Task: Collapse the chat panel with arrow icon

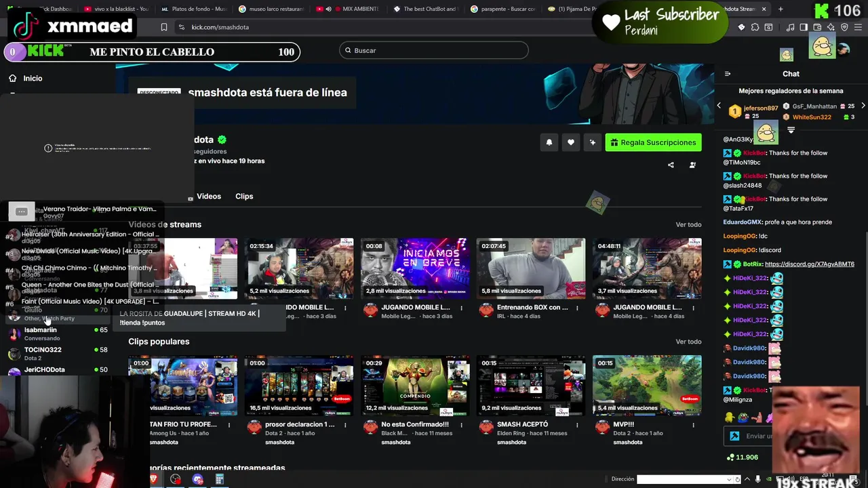Action: (x=728, y=74)
